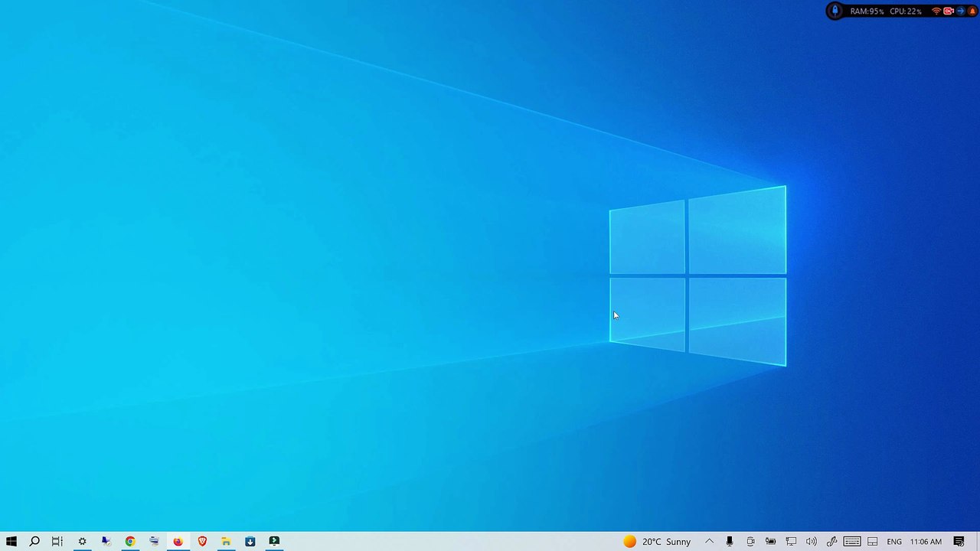The image size is (980, 551).
Task: Click the microphone tray icon
Action: [730, 542]
